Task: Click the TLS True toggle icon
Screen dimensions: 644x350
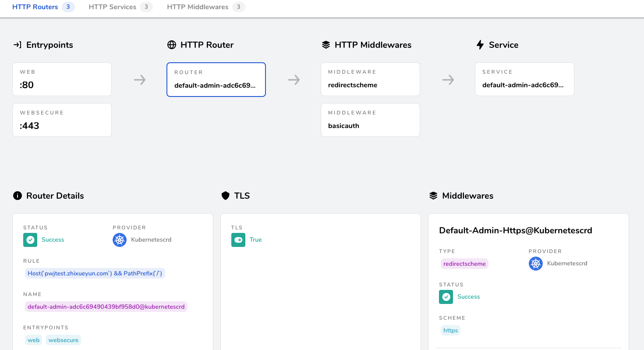Action: 238,240
